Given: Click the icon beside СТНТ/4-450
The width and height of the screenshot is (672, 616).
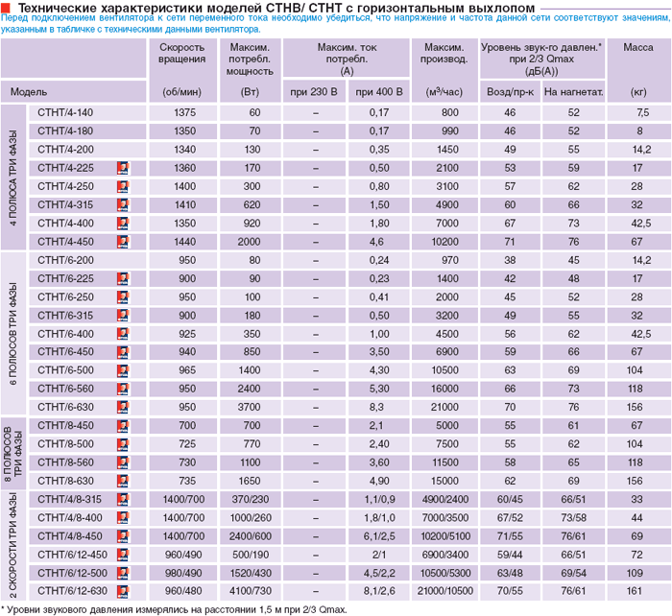Looking at the screenshot, I should (x=123, y=242).
